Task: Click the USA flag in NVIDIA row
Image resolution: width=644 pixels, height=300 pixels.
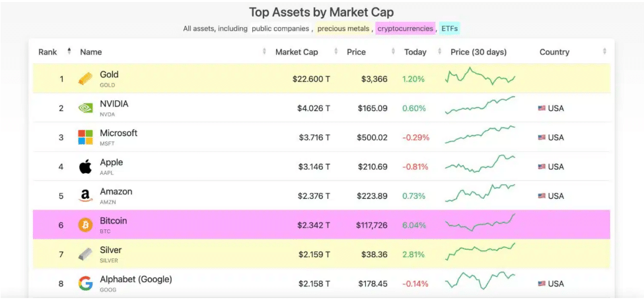Action: point(542,108)
